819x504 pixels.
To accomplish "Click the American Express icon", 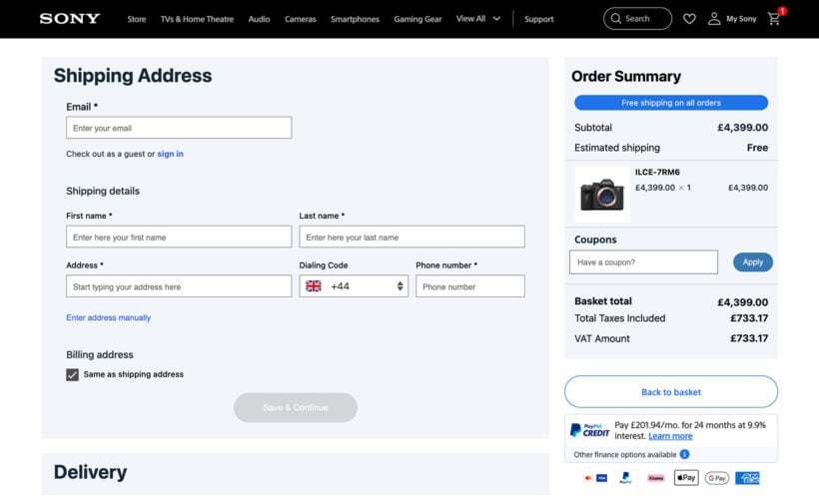I will (747, 478).
